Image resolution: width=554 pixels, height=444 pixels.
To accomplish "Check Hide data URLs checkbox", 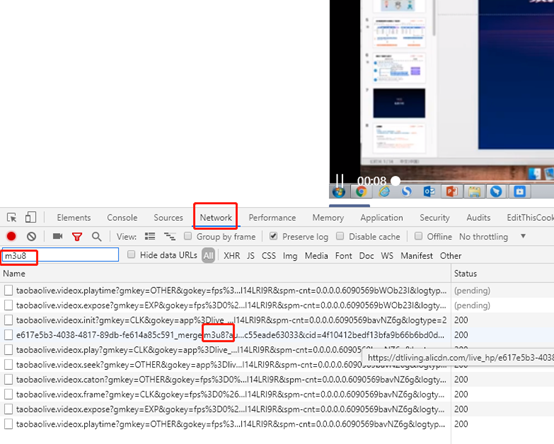I will click(131, 254).
